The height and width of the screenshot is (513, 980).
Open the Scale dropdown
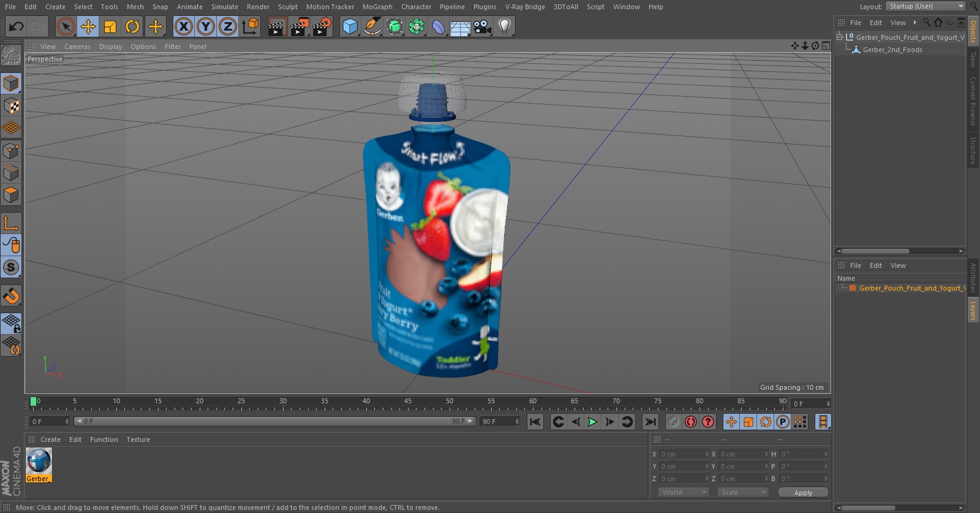click(742, 492)
